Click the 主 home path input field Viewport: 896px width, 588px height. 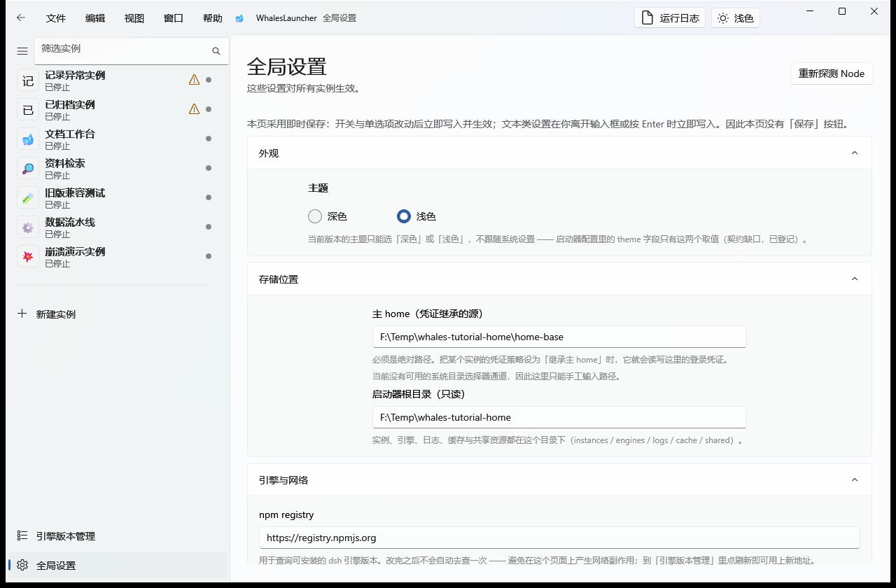point(559,337)
